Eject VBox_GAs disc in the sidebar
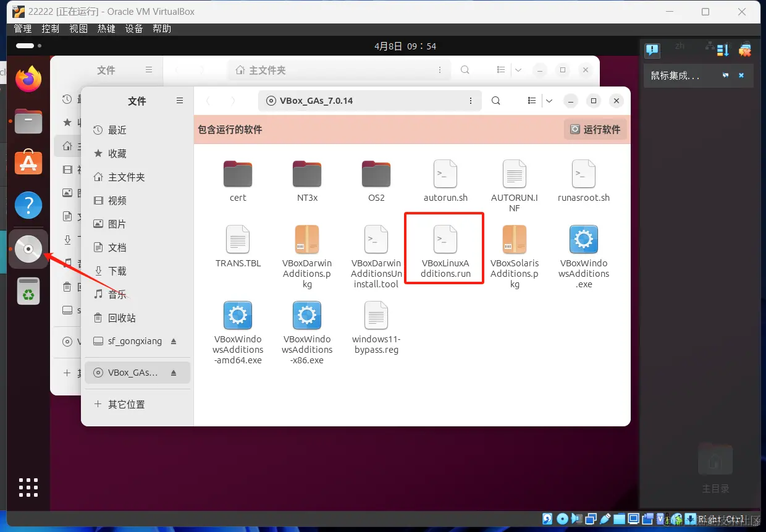The image size is (766, 532). pos(174,373)
